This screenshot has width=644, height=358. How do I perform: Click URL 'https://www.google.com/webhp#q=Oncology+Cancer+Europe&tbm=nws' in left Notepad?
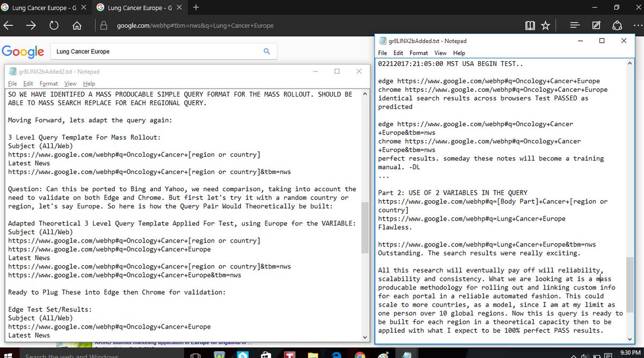[125, 275]
